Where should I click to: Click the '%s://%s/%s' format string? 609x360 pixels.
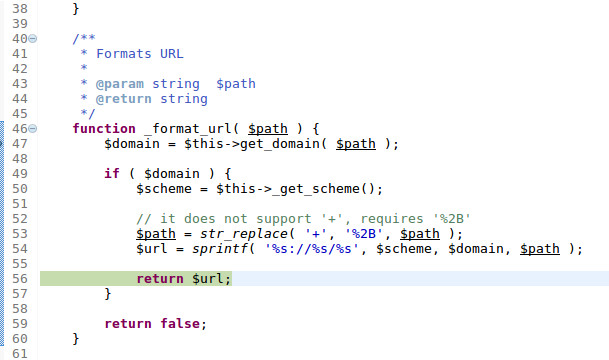click(311, 249)
